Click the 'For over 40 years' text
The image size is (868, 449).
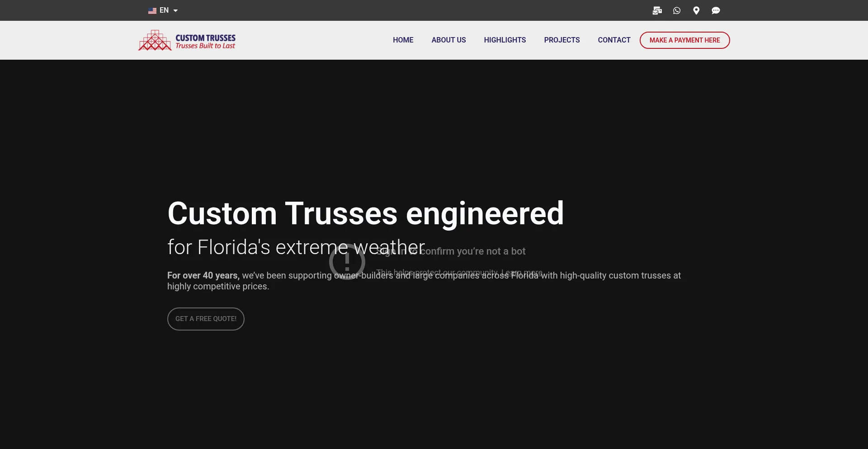tap(203, 275)
